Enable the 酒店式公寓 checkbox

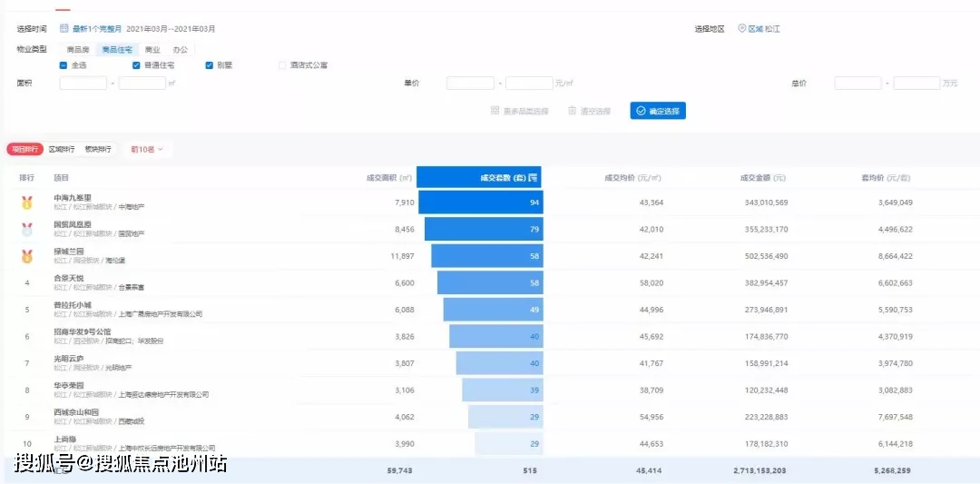point(282,65)
